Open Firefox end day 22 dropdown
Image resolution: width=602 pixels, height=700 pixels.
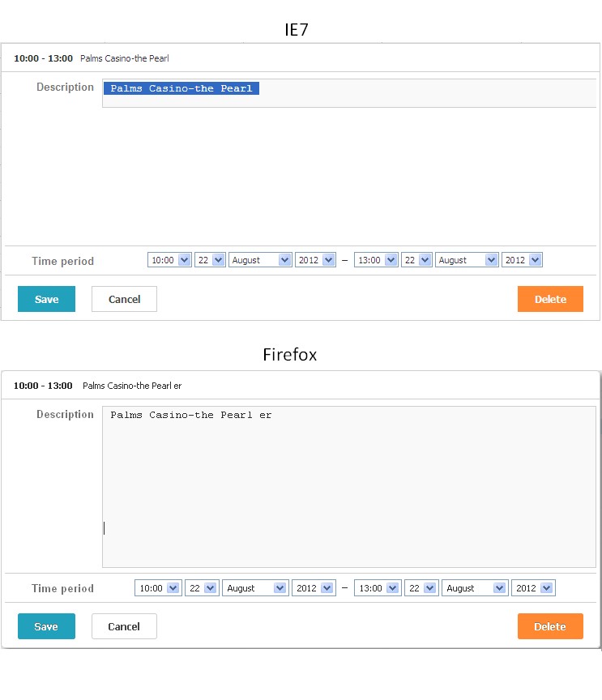tap(421, 588)
